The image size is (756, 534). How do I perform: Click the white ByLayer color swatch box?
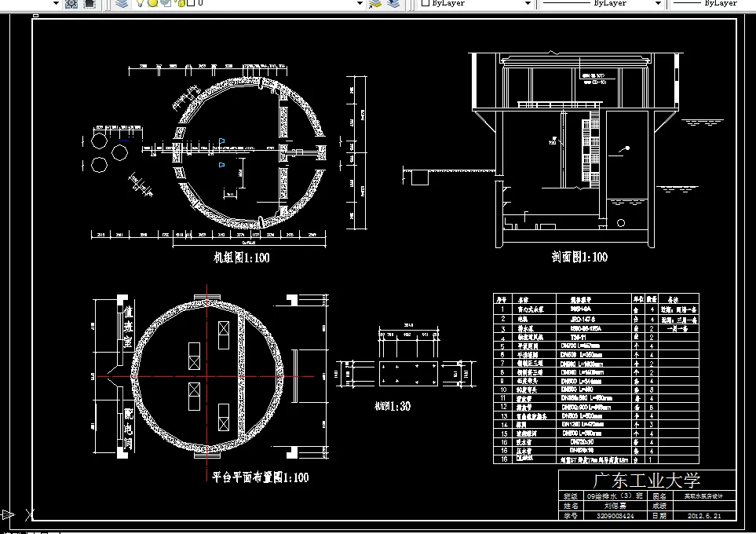425,3
